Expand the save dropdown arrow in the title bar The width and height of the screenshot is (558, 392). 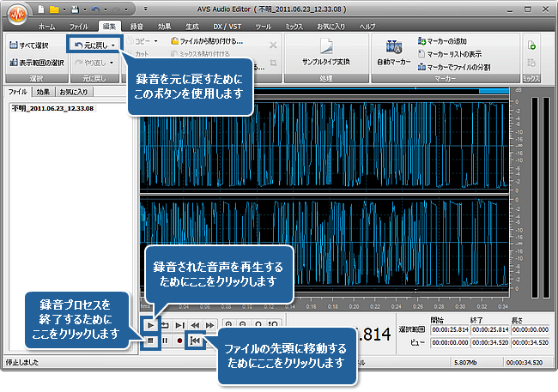pyautogui.click(x=85, y=9)
